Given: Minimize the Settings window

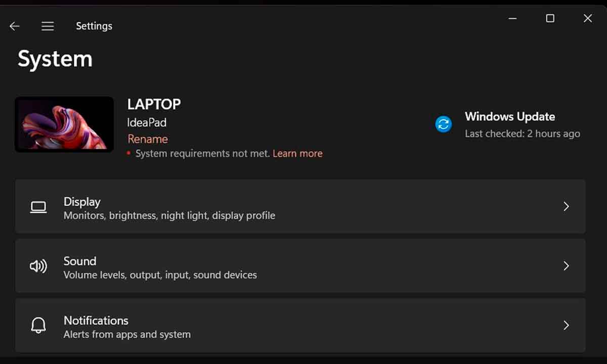Looking at the screenshot, I should [x=512, y=18].
